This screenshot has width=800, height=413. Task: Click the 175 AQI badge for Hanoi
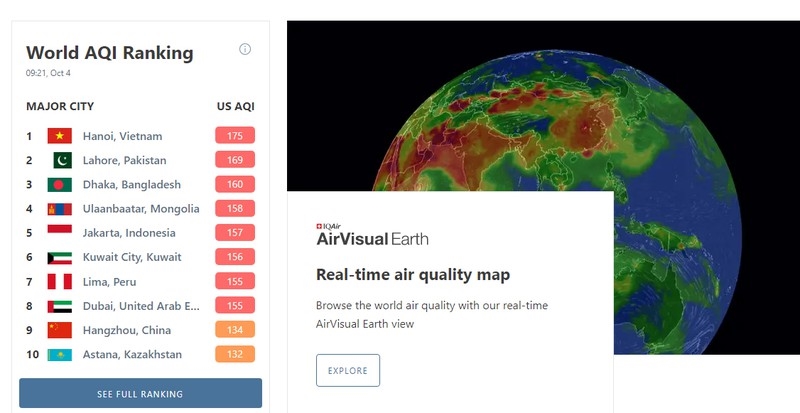click(x=235, y=136)
